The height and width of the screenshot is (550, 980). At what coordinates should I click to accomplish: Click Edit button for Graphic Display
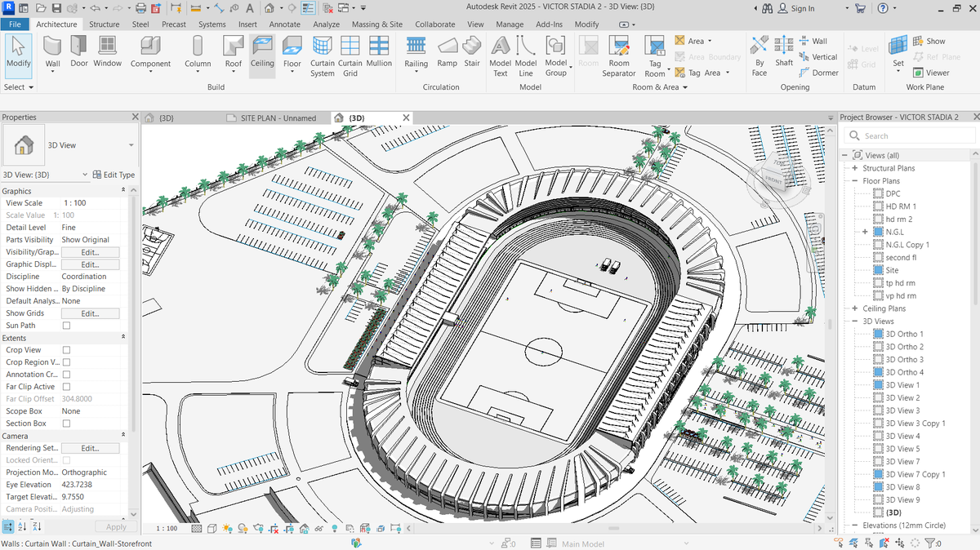90,264
